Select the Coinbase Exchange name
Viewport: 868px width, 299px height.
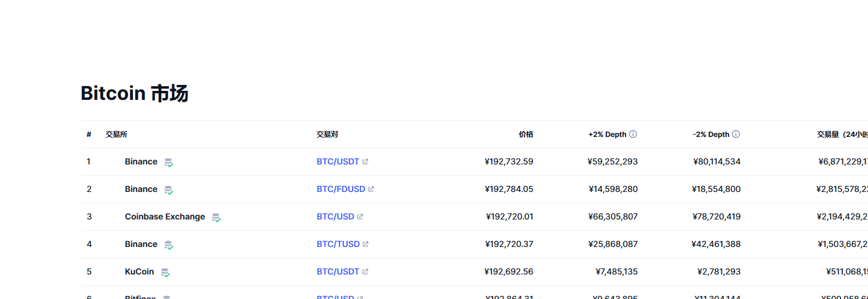pos(165,216)
